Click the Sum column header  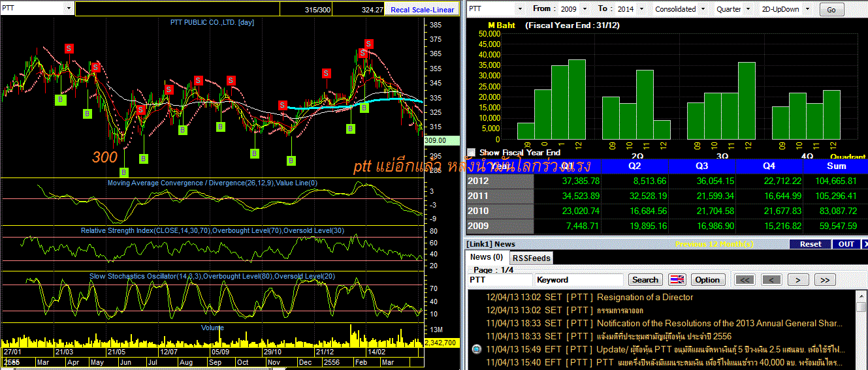836,166
